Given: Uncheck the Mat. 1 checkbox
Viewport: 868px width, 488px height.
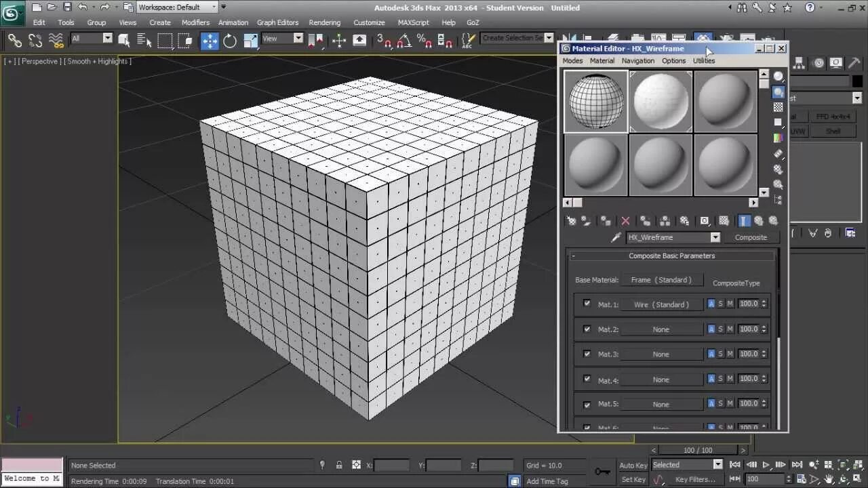Looking at the screenshot, I should (587, 304).
